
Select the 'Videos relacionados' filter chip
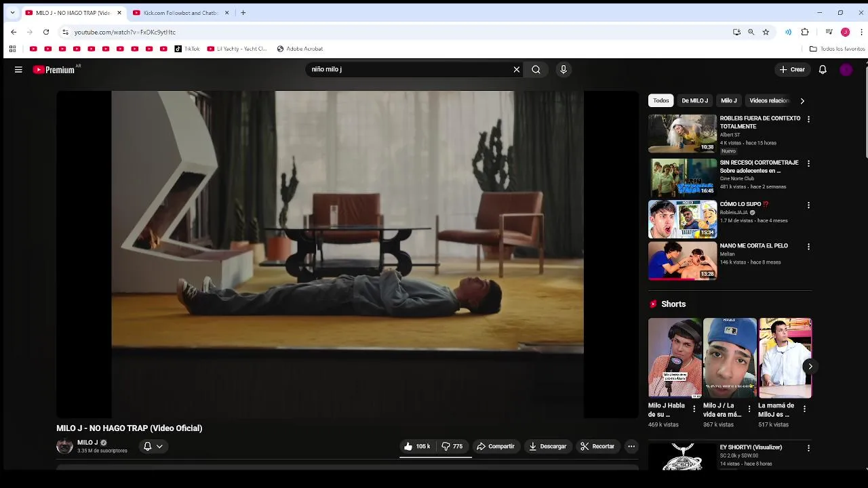coord(770,100)
